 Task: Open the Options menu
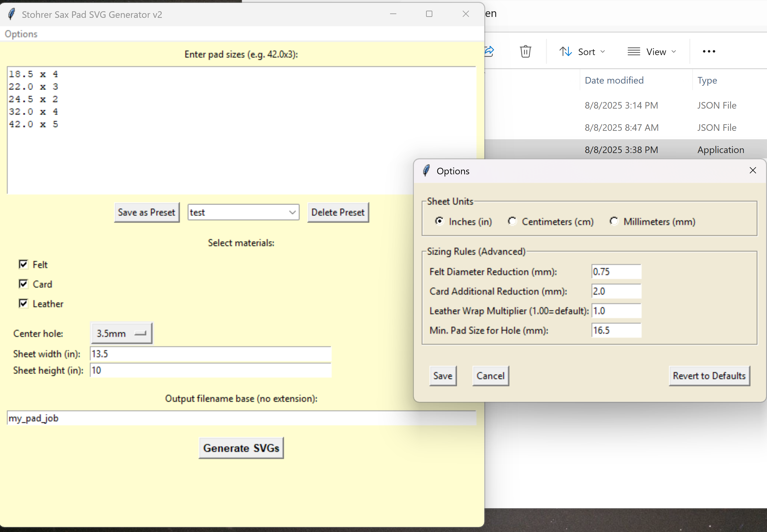[21, 34]
